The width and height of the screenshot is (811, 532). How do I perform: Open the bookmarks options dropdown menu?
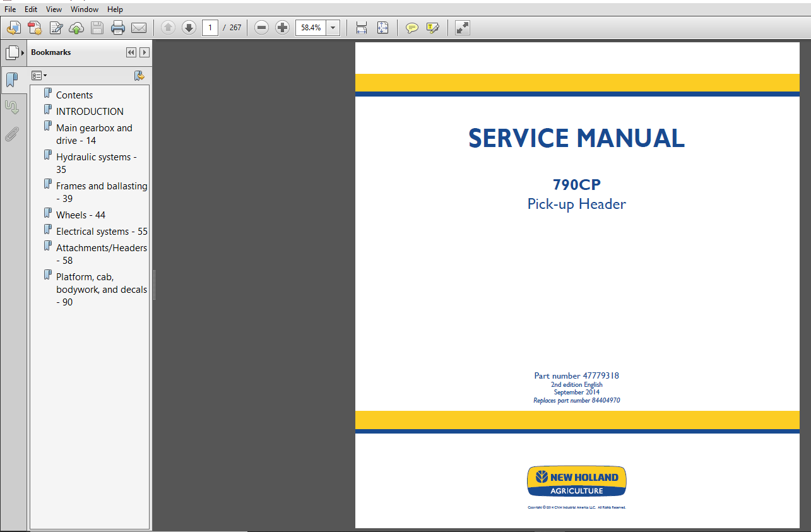click(x=39, y=76)
